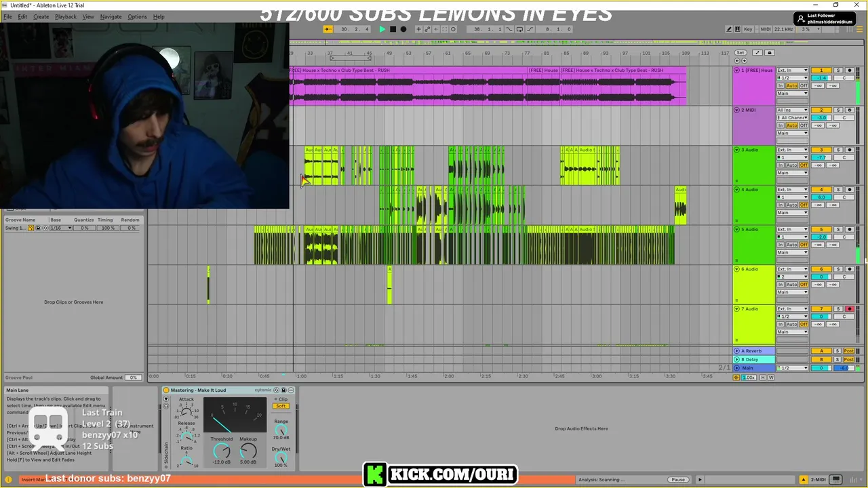Start playback with the green Play button
The width and height of the screenshot is (868, 488).
point(382,29)
